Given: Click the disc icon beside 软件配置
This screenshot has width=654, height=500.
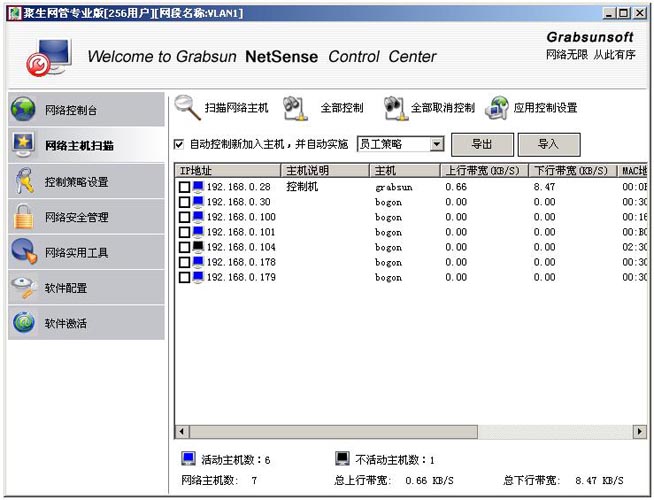Looking at the screenshot, I should (24, 287).
